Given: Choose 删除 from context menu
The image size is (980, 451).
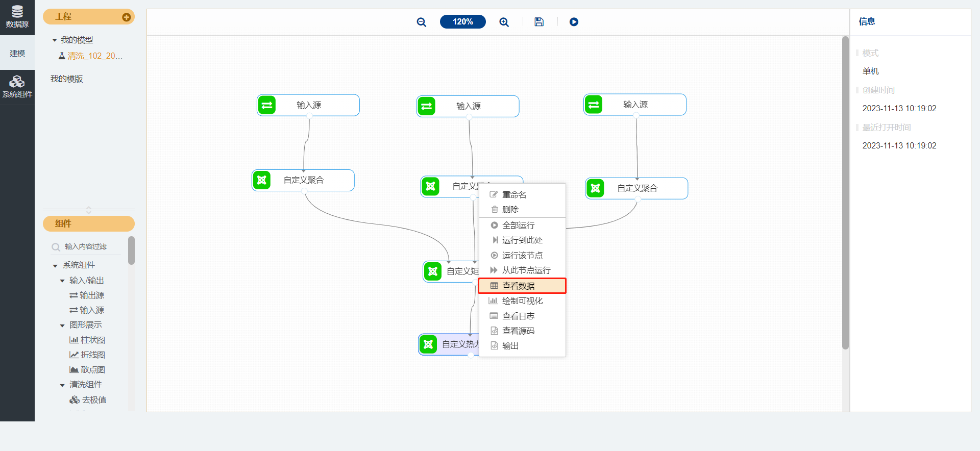Looking at the screenshot, I should [x=522, y=210].
